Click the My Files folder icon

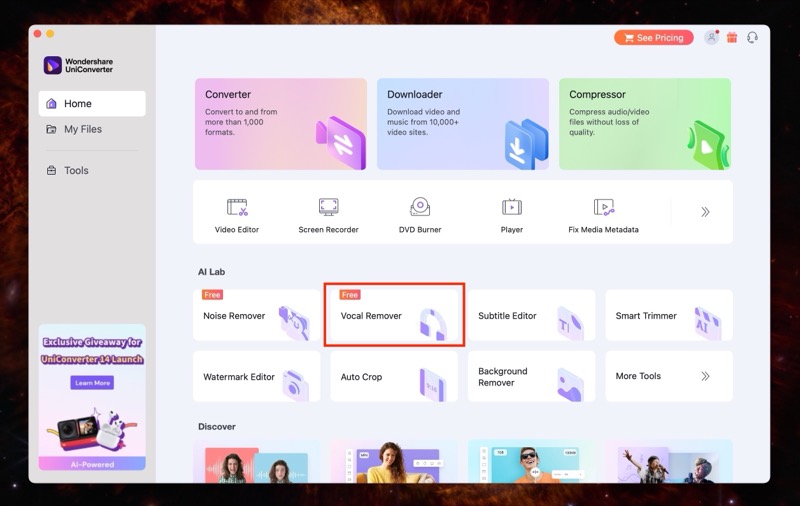[x=52, y=129]
